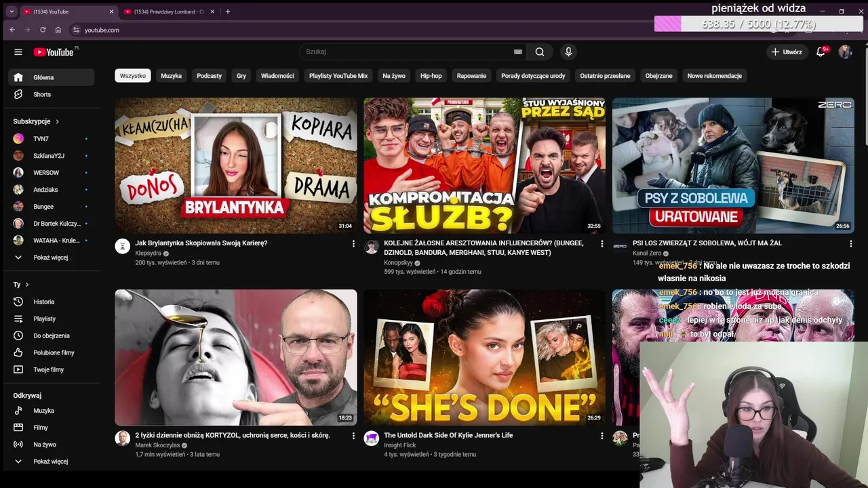Select the Wiadomości filter chip
868x488 pixels.
[x=277, y=76]
